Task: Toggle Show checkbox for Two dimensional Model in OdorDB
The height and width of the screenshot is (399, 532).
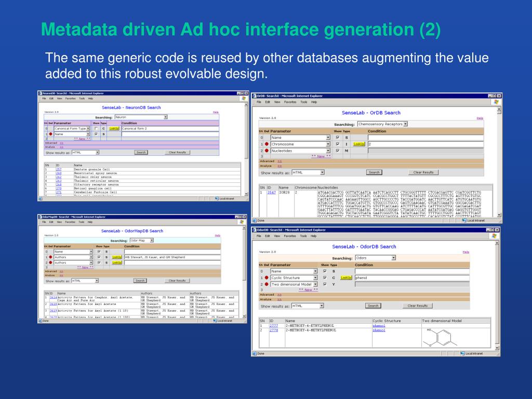Action: point(325,284)
